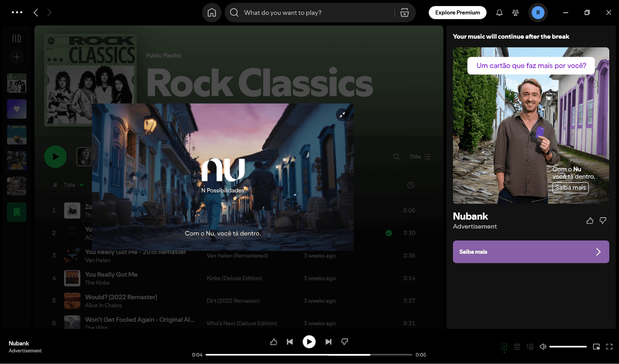
Task: Click Explore Premium button
Action: coord(457,12)
